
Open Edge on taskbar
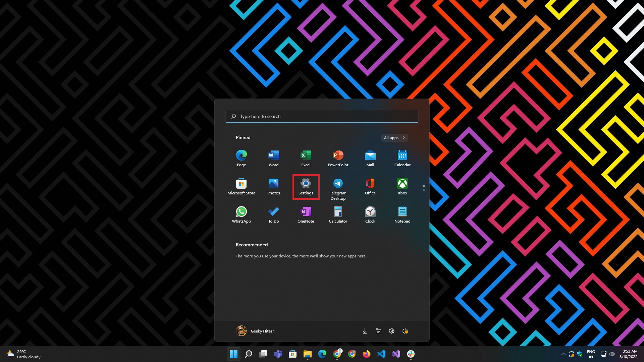tap(322, 354)
